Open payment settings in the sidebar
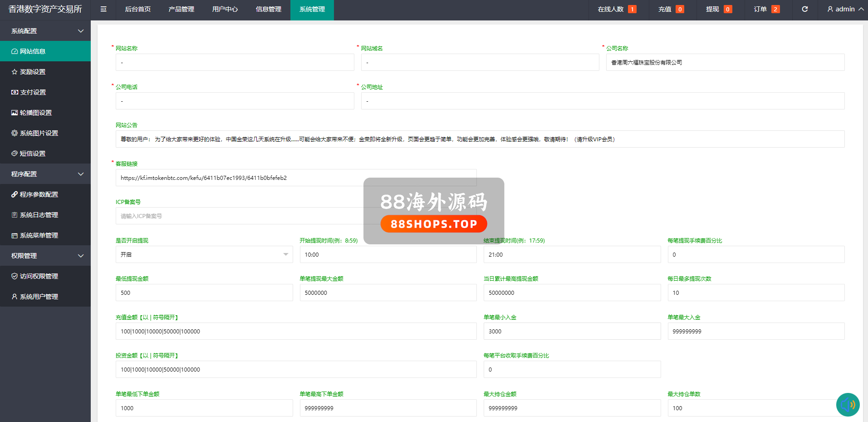Image resolution: width=868 pixels, height=422 pixels. [33, 92]
